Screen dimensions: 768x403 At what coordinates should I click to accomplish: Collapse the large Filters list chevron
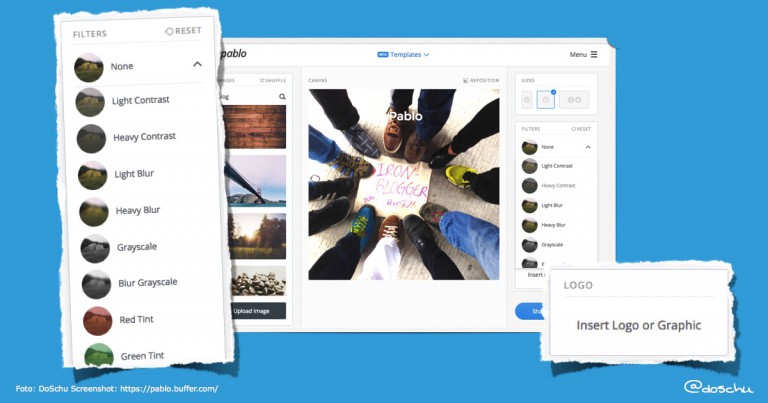coord(197,64)
